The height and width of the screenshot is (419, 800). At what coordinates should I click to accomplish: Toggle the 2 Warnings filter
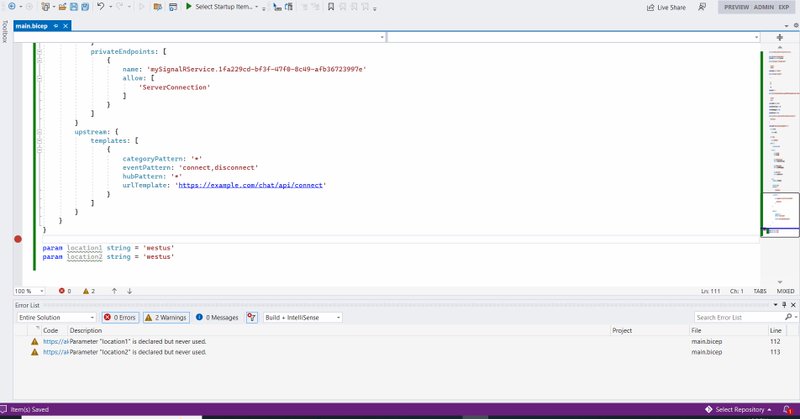coord(166,317)
